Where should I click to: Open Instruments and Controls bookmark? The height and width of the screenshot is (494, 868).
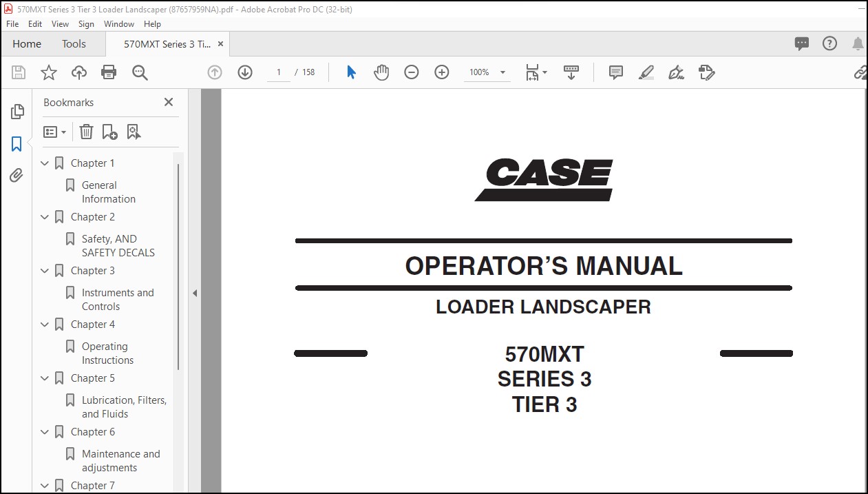[x=118, y=300]
